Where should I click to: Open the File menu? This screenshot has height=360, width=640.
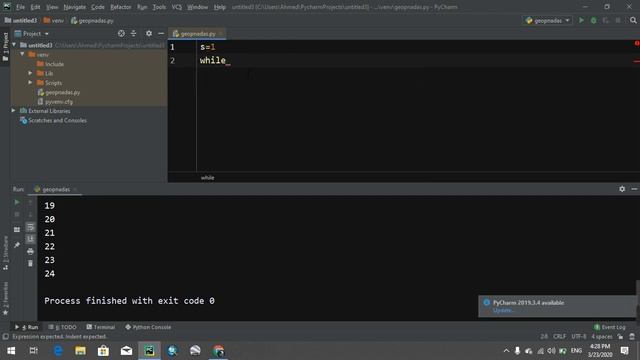20,7
